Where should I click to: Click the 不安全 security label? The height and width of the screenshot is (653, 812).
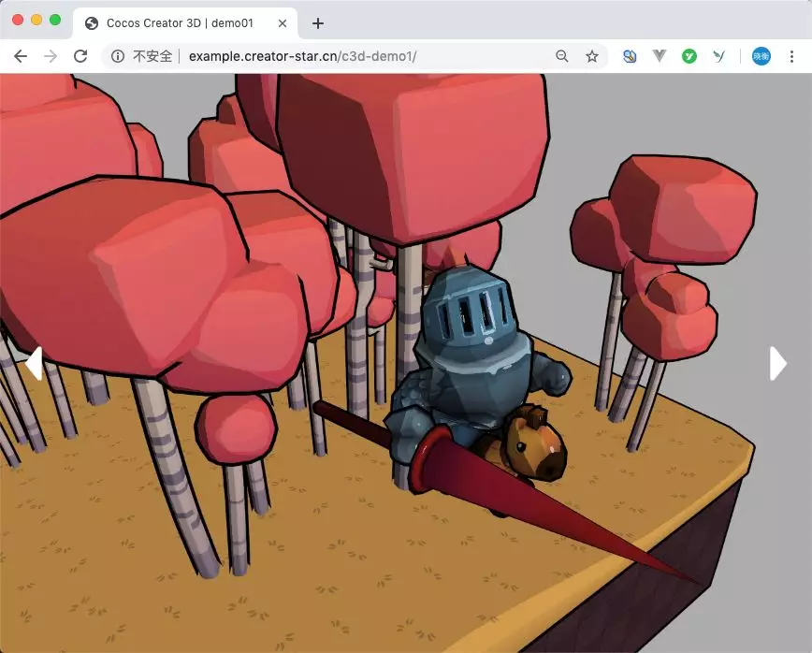point(152,56)
